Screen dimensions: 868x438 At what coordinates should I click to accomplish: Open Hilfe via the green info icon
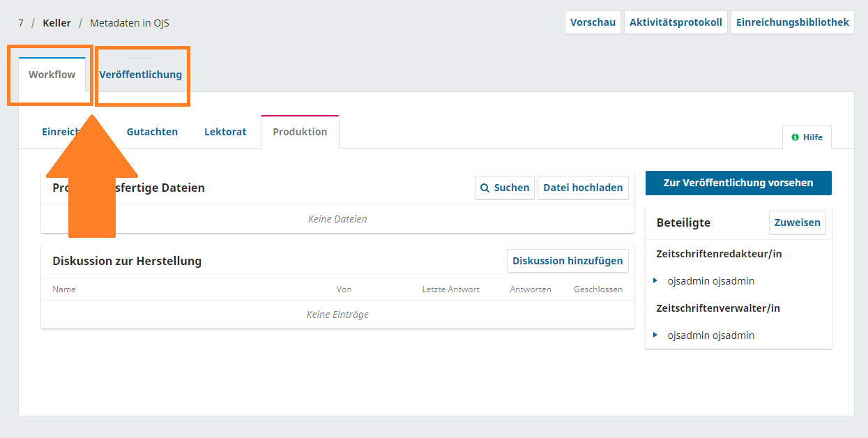tap(795, 137)
